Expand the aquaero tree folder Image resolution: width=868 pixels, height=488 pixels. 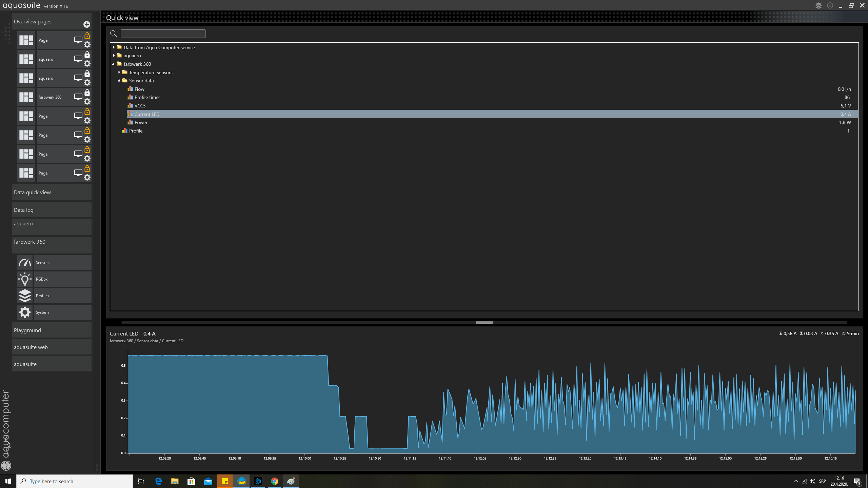pos(114,56)
